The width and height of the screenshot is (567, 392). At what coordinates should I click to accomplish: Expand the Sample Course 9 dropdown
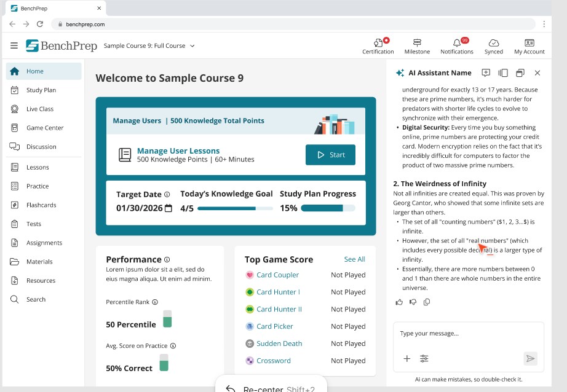[192, 45]
